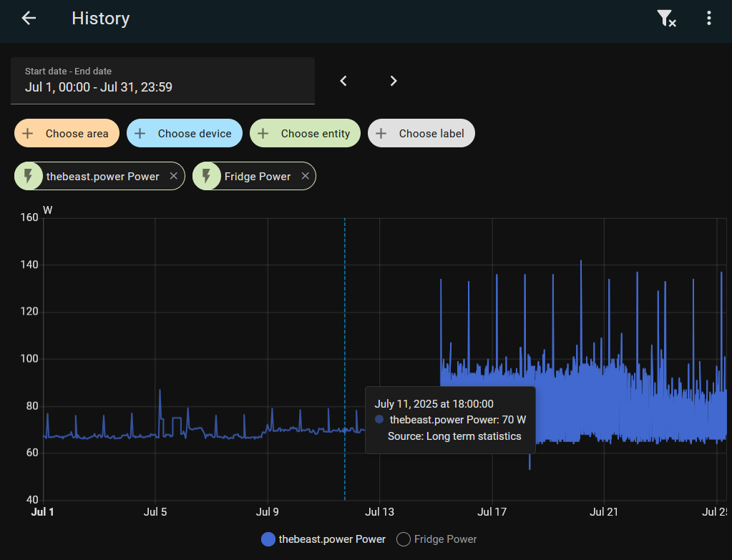732x560 pixels.
Task: Click the Jul 17 gridline in chart
Action: pos(492,359)
